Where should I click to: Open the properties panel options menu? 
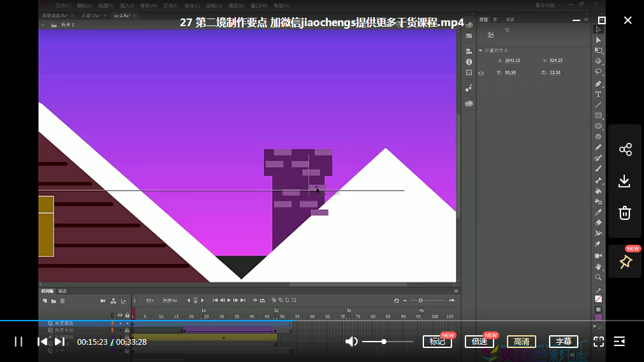click(586, 20)
